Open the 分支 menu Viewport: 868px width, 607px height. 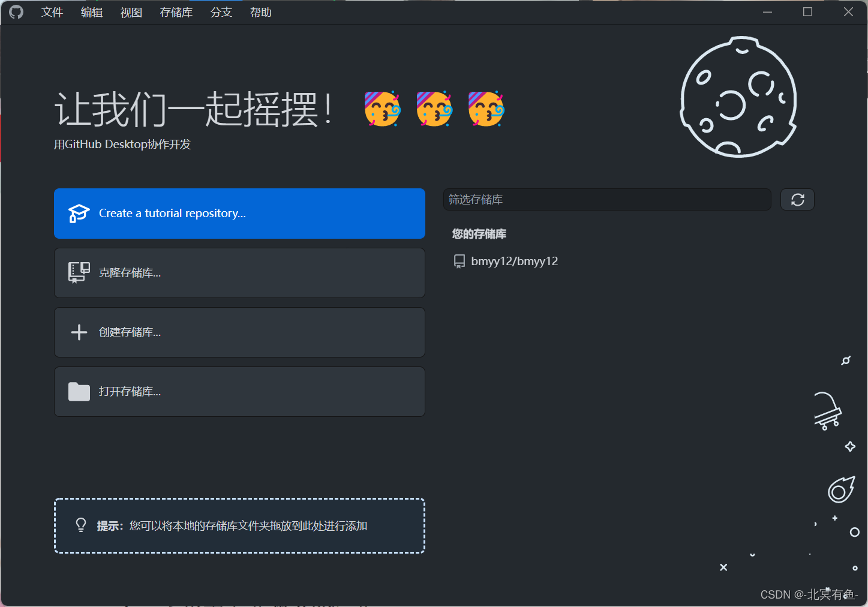tap(221, 12)
